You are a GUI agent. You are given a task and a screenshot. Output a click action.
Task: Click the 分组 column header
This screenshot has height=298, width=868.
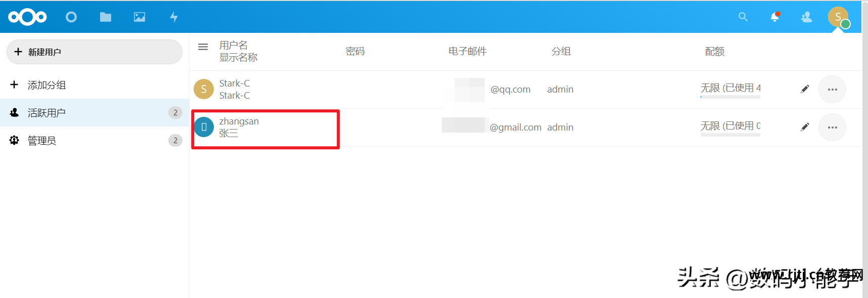pyautogui.click(x=561, y=51)
